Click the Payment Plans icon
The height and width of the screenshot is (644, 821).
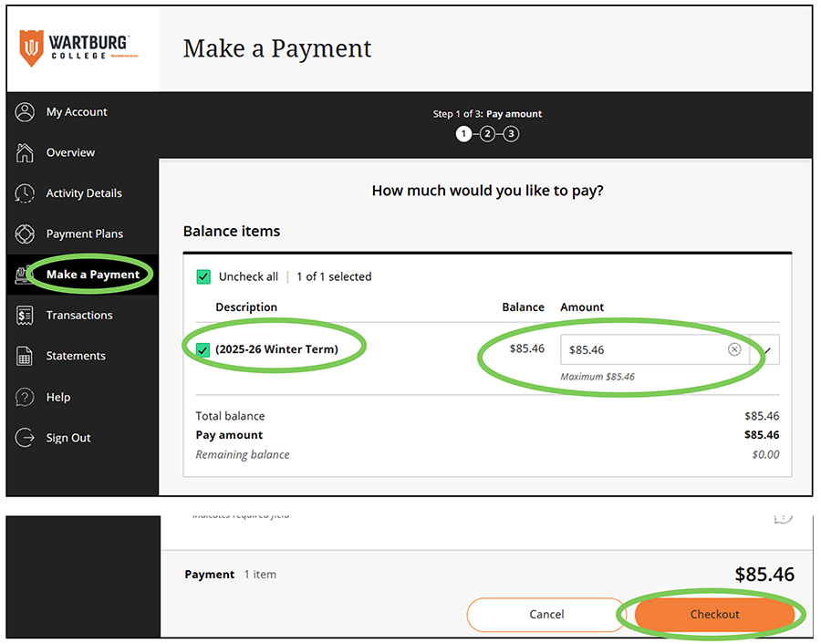point(26,234)
